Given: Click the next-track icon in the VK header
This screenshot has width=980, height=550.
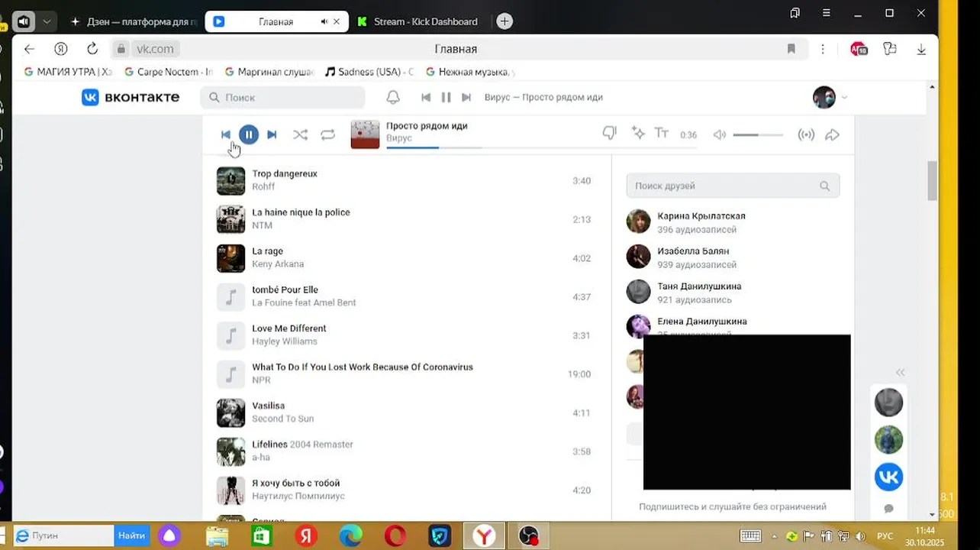Looking at the screenshot, I should click(x=466, y=97).
